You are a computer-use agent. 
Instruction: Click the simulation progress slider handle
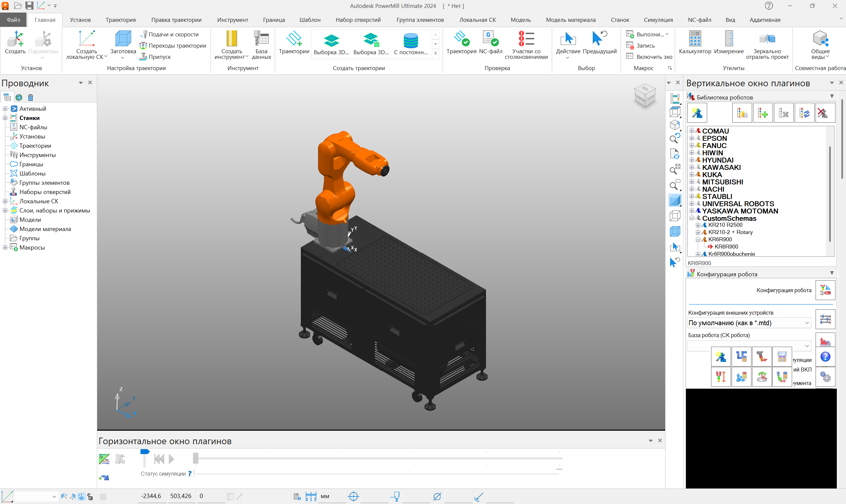pyautogui.click(x=196, y=458)
